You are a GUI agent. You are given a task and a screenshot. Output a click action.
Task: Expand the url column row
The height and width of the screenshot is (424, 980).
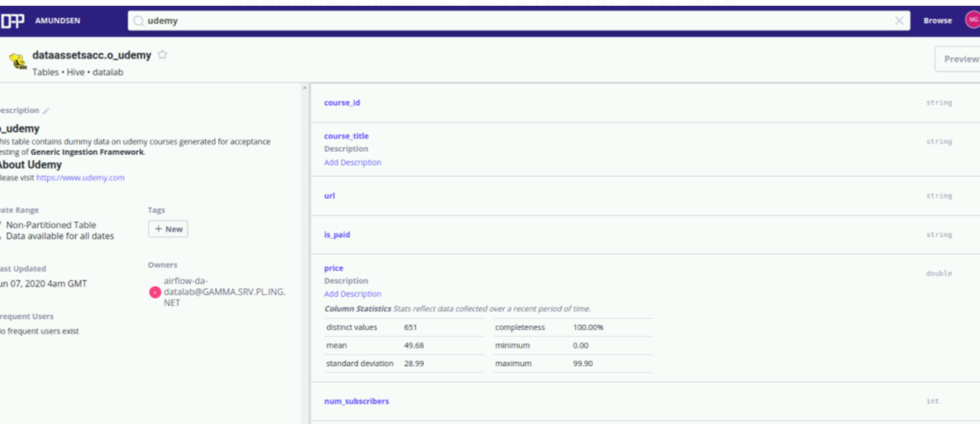point(645,196)
